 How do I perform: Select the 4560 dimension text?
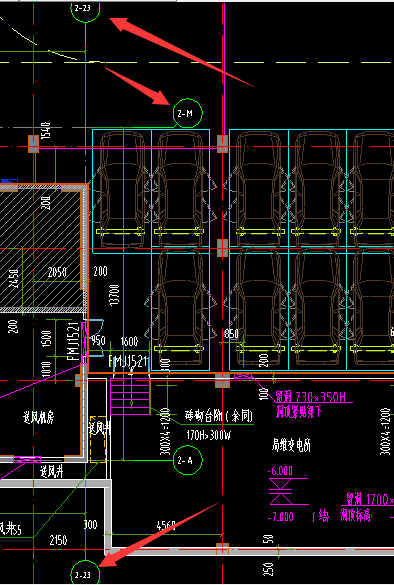point(166,526)
